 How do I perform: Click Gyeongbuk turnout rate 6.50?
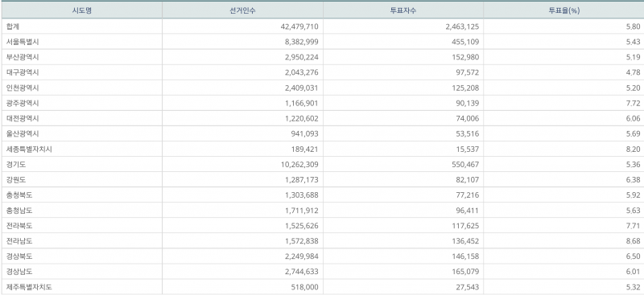633,256
